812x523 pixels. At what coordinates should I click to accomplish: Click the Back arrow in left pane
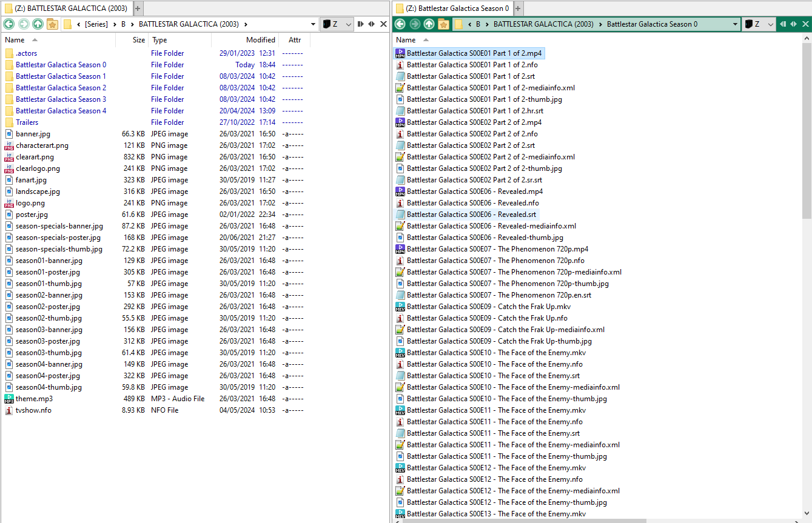click(8, 24)
